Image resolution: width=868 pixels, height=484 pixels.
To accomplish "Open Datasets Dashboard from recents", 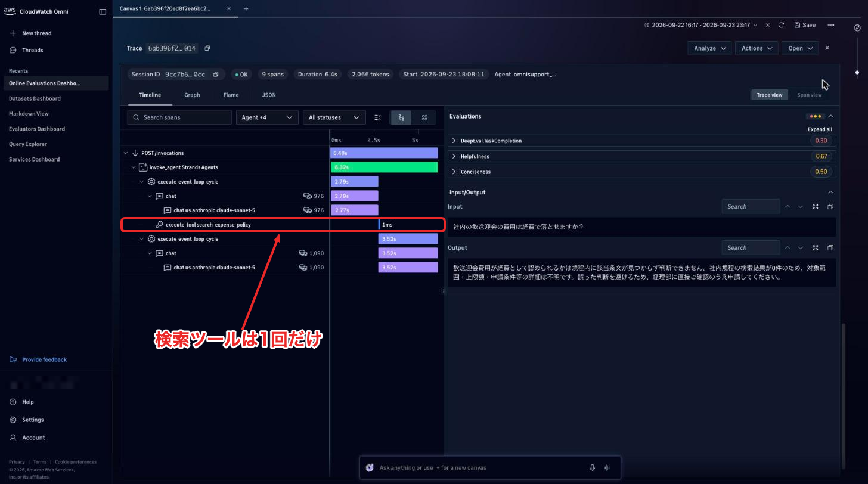I will click(35, 98).
